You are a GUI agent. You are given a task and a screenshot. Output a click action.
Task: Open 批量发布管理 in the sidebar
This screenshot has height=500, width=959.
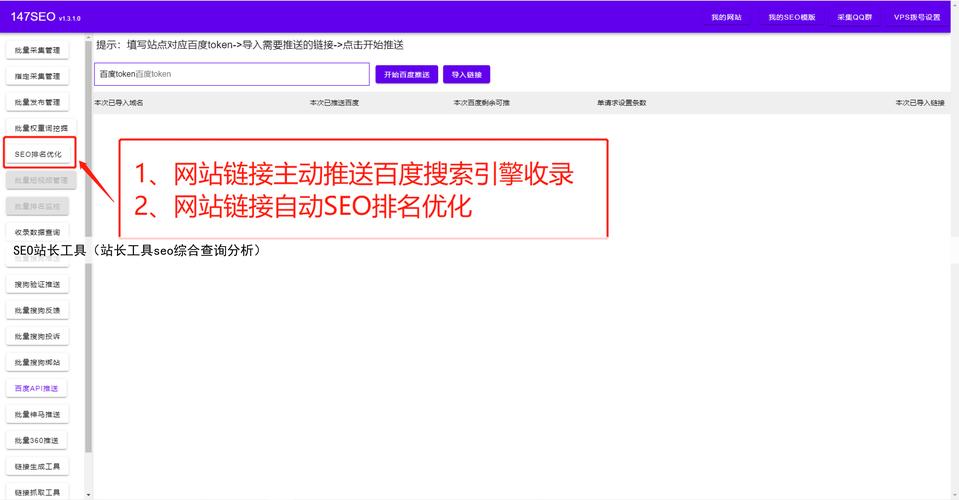tap(37, 102)
